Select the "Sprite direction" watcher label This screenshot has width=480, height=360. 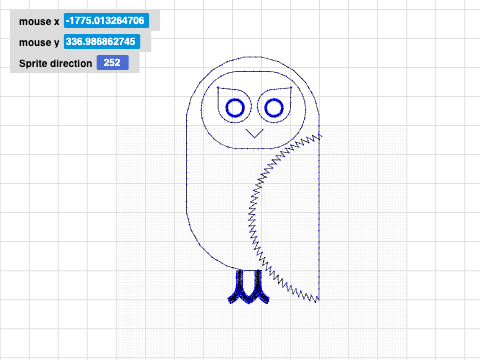pos(55,63)
